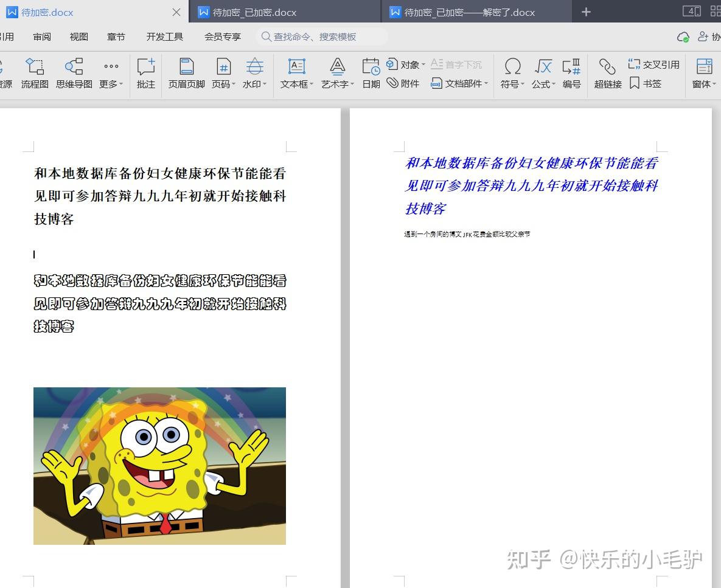The height and width of the screenshot is (588, 721).
Task: Insert a 超链接 hyperlink
Action: tap(607, 73)
